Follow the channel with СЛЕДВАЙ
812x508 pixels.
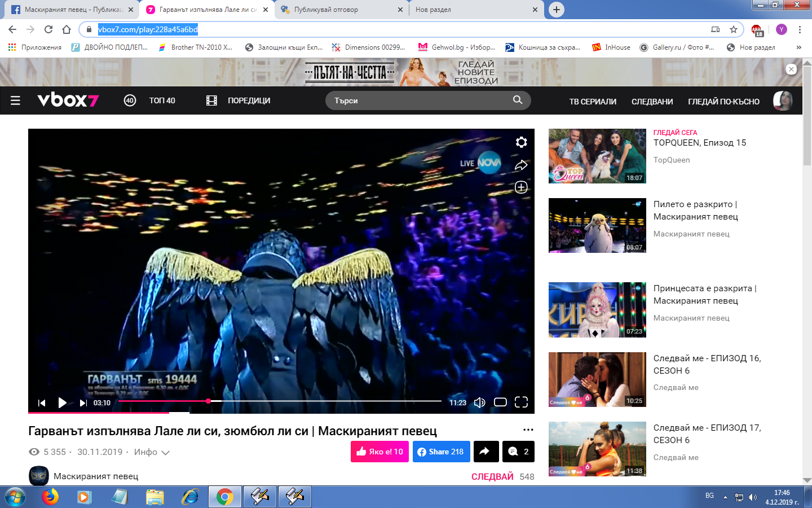[x=492, y=476]
